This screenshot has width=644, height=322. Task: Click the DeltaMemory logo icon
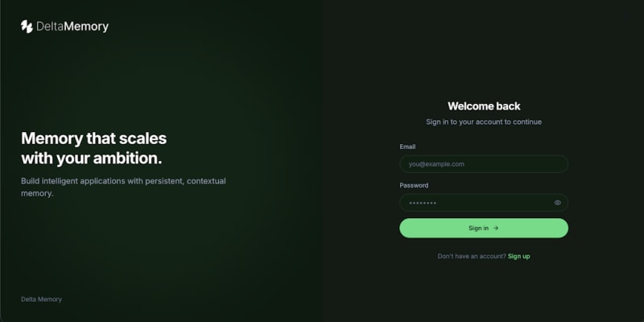[x=27, y=27]
